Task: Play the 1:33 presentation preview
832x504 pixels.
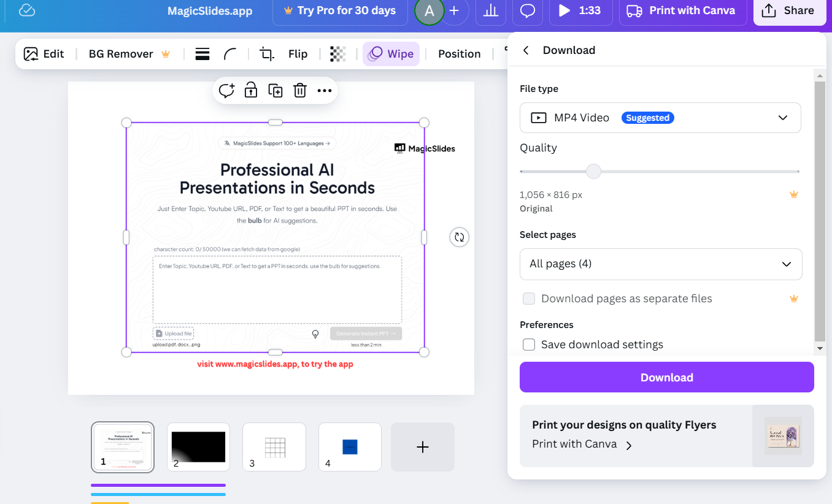Action: coord(580,10)
